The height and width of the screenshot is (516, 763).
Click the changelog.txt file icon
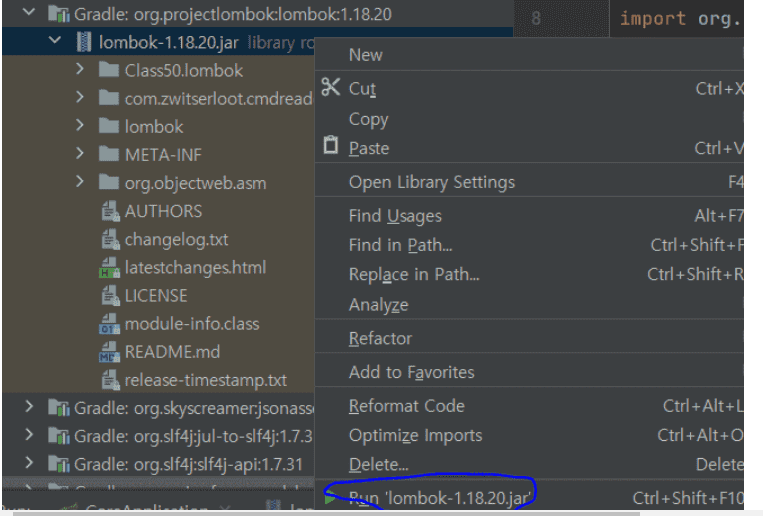click(x=110, y=239)
